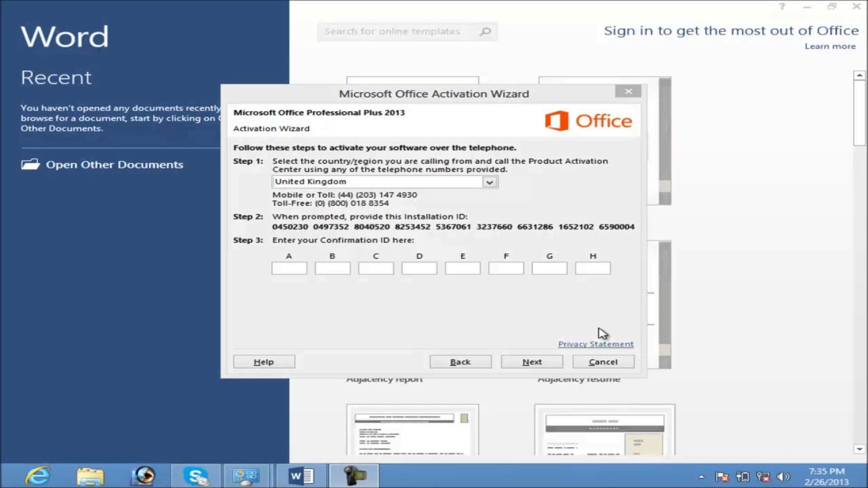The height and width of the screenshot is (488, 868).
Task: Click the United Kingdom country field
Action: 384,182
